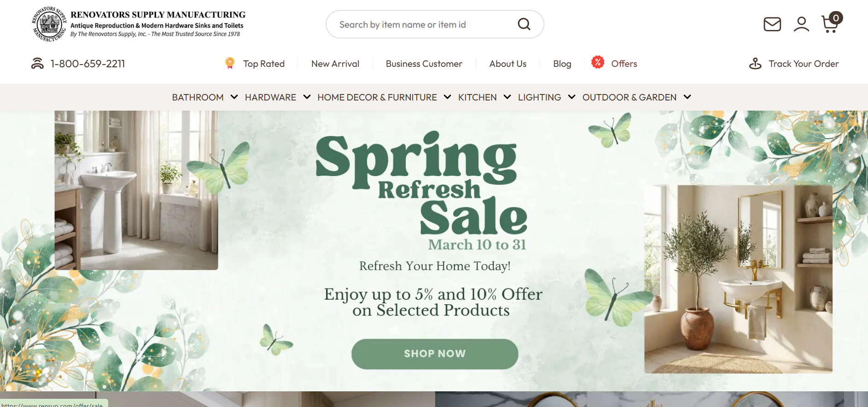Expand the HARDWARE dropdown chevron
868x407 pixels.
(307, 97)
